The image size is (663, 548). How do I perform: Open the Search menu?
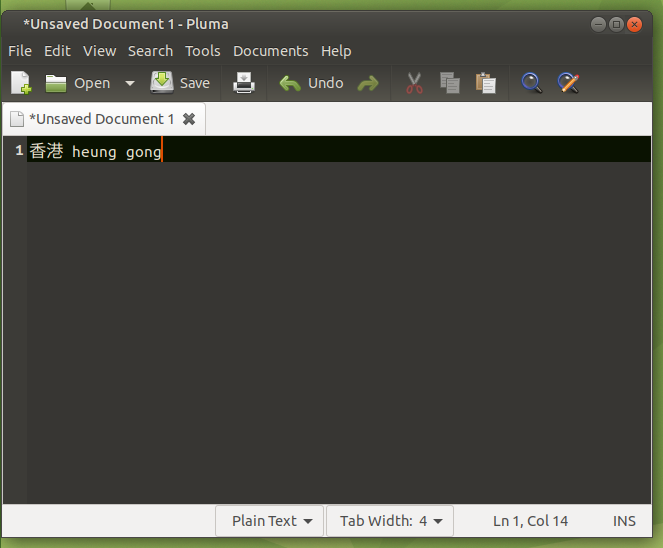tap(150, 51)
